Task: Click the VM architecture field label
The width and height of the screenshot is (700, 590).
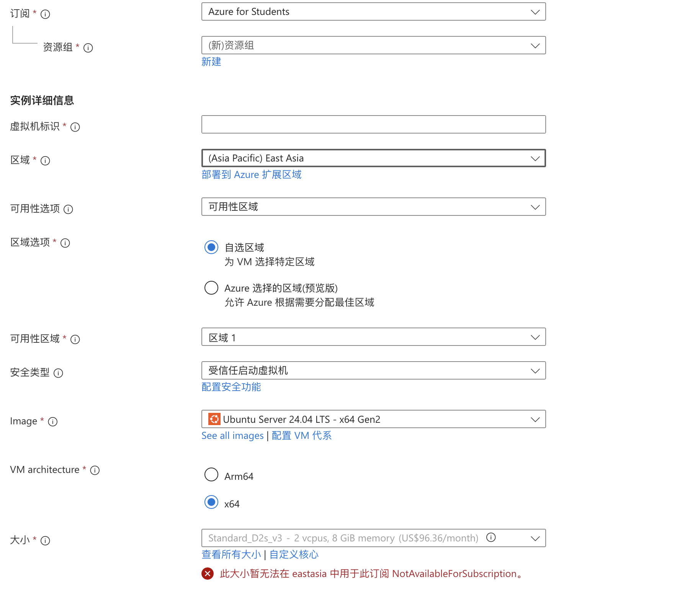Action: coord(45,469)
